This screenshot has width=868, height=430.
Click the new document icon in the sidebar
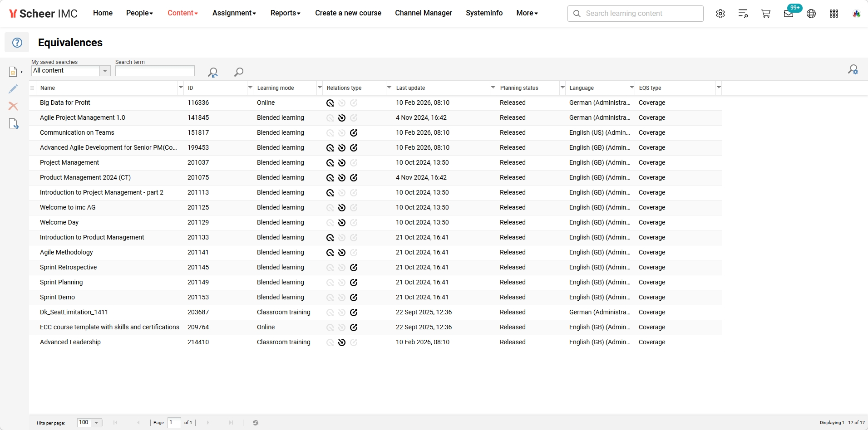point(13,72)
